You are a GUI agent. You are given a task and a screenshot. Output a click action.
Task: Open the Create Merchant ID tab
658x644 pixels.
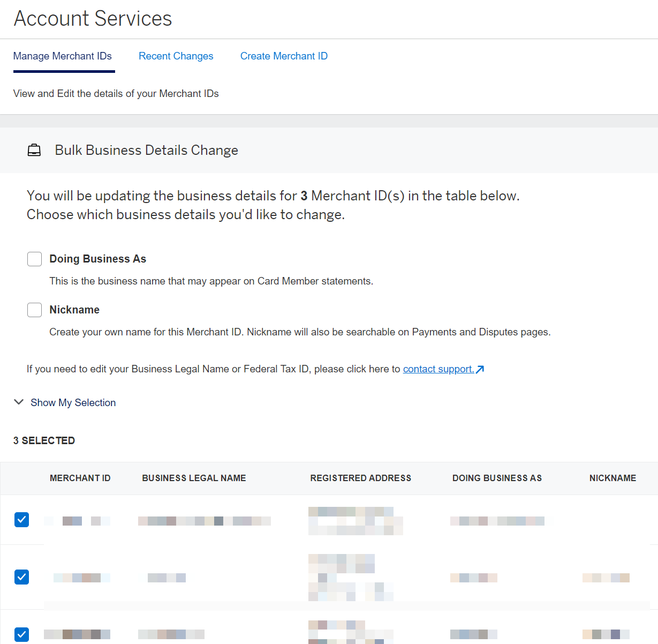tap(284, 56)
